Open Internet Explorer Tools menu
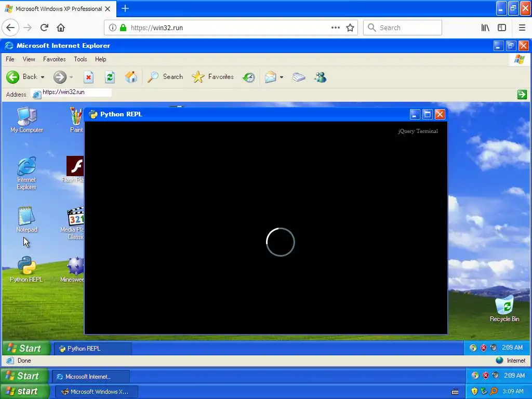532x399 pixels. [81, 59]
